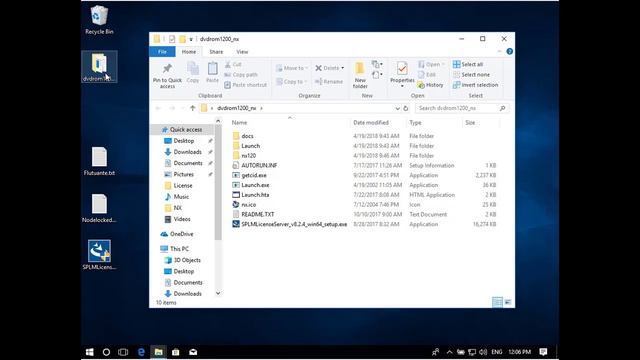Select OneDrive in navigation pane
This screenshot has height=360, width=640.
point(181,234)
